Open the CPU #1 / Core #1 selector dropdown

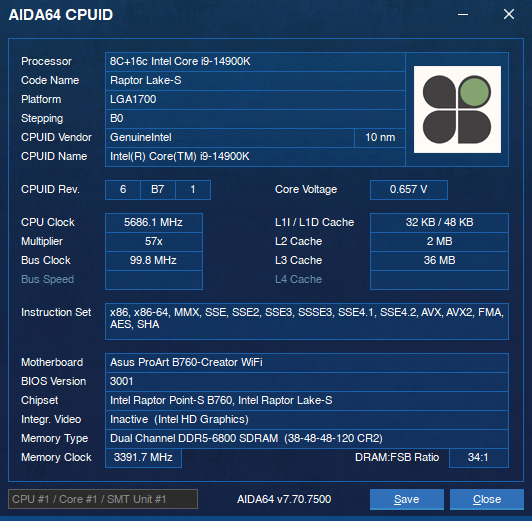[x=103, y=499]
